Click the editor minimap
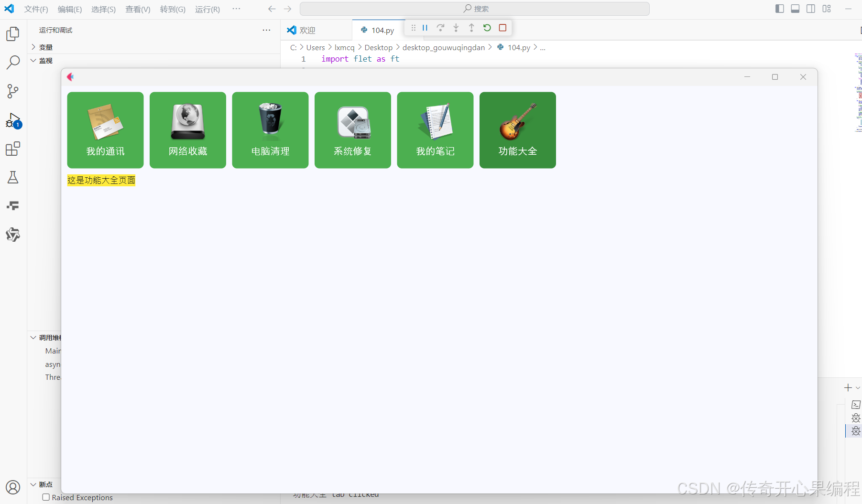The width and height of the screenshot is (862, 504). click(858, 93)
